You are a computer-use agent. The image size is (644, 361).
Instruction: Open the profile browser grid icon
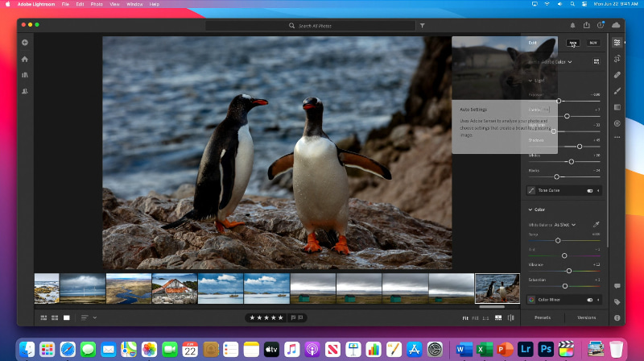click(597, 62)
